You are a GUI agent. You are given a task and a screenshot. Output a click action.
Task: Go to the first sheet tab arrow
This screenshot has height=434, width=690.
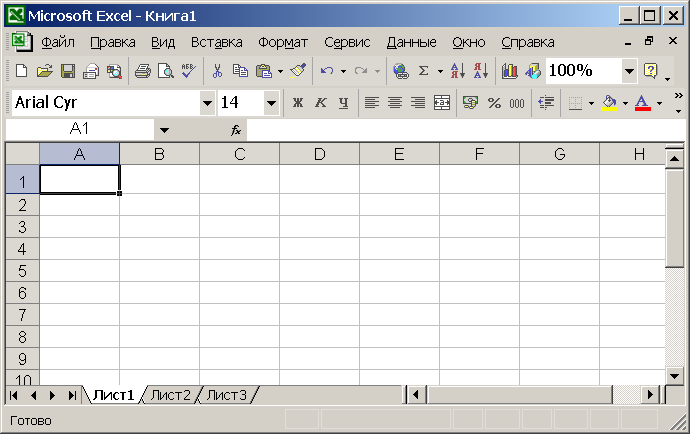(x=14, y=395)
